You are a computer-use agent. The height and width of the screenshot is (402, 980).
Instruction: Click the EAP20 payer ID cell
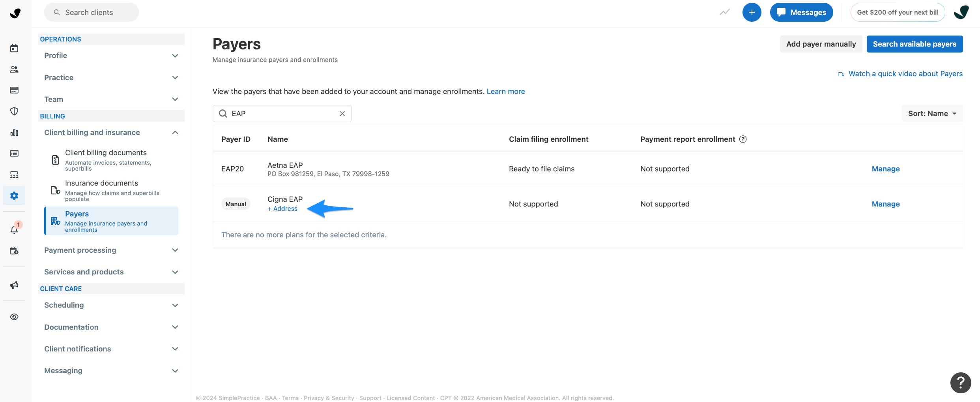pyautogui.click(x=232, y=169)
